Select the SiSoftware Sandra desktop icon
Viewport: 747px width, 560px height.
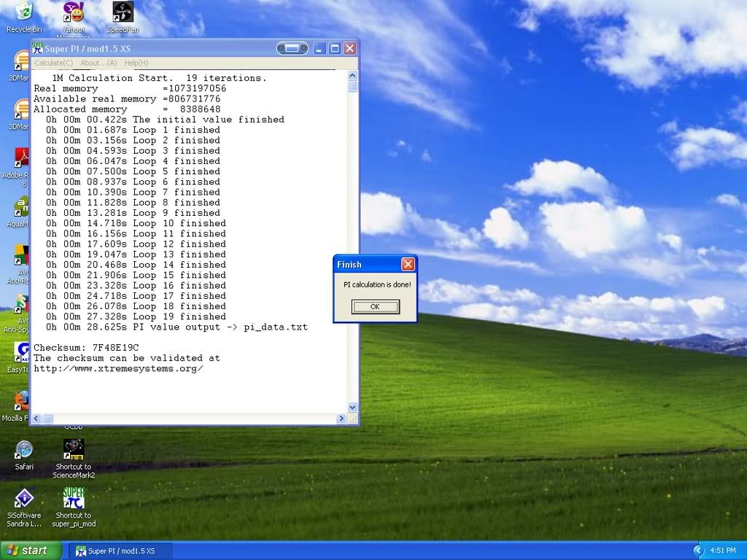[24, 507]
